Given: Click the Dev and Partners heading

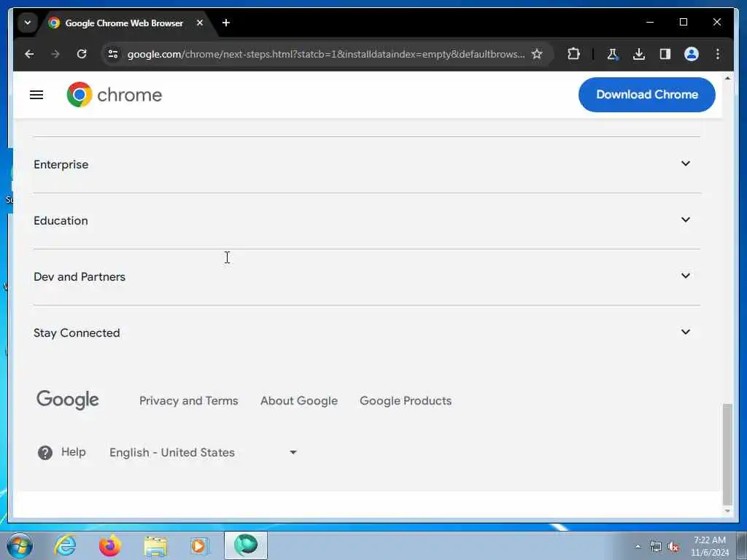Looking at the screenshot, I should click(x=79, y=276).
